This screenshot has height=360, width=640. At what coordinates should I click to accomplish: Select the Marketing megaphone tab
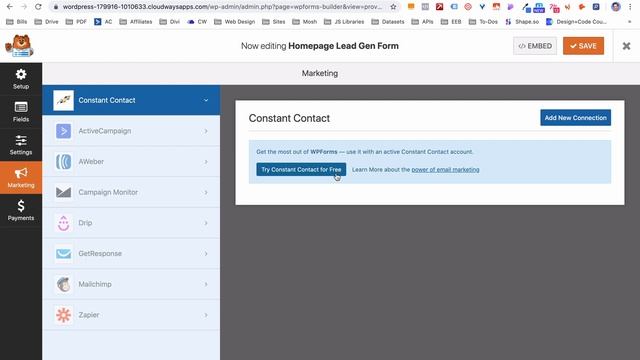[21, 178]
